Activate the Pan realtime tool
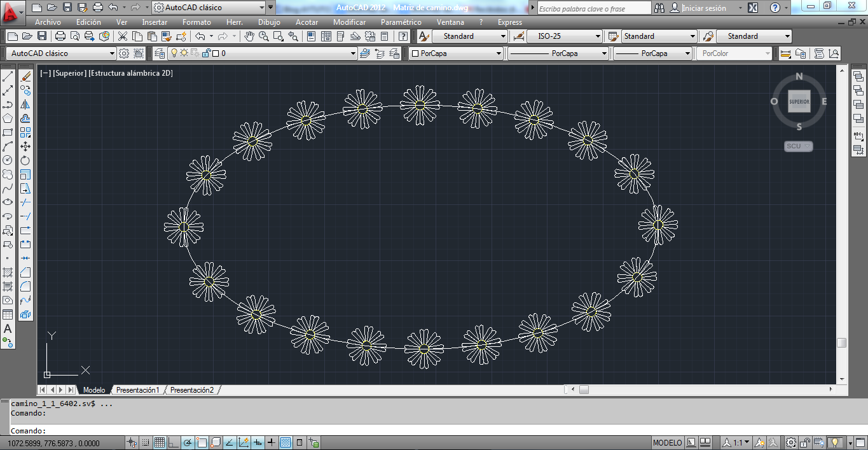Image resolution: width=868 pixels, height=450 pixels. tap(249, 36)
